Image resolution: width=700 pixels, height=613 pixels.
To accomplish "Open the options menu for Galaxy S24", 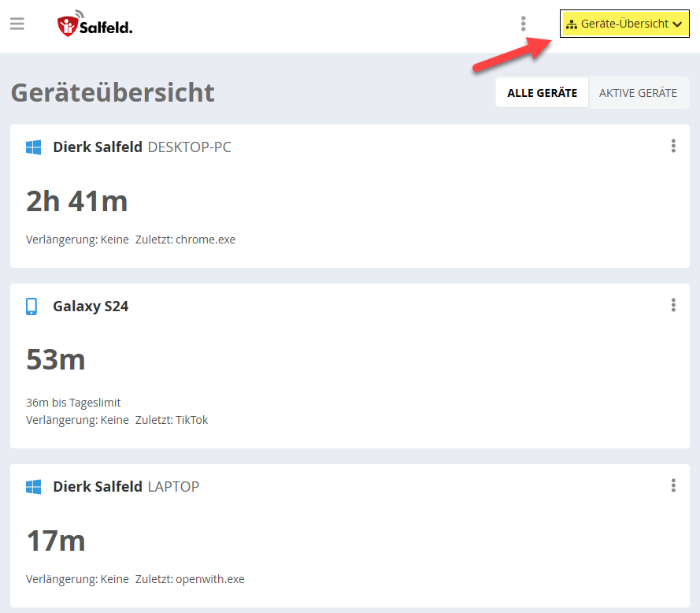I will tap(673, 305).
